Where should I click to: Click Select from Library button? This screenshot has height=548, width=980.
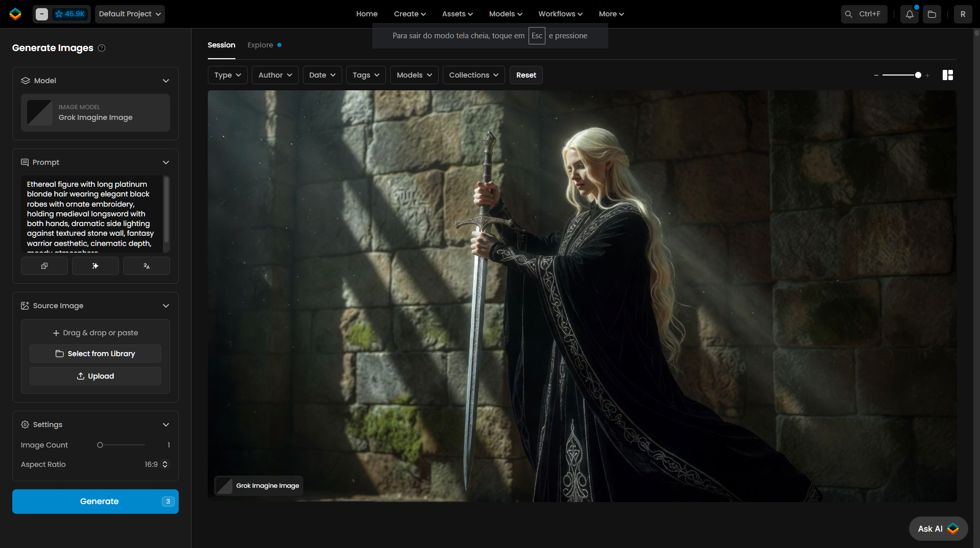[x=95, y=354]
